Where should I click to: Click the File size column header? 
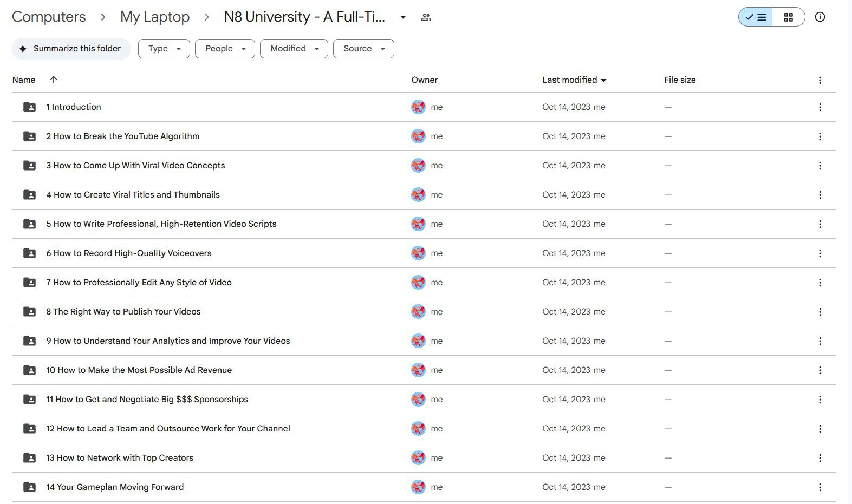pos(680,80)
